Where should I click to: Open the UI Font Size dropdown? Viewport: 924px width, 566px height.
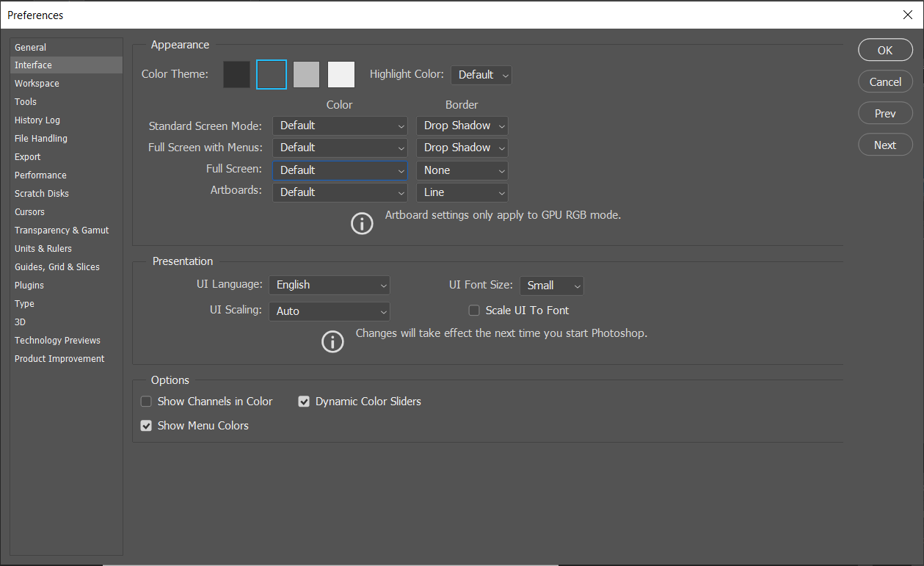tap(551, 286)
